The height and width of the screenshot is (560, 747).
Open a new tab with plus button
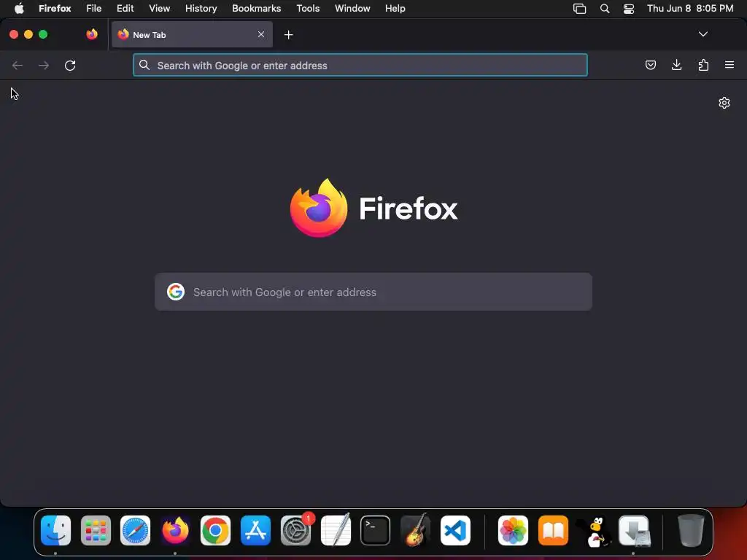(x=288, y=35)
